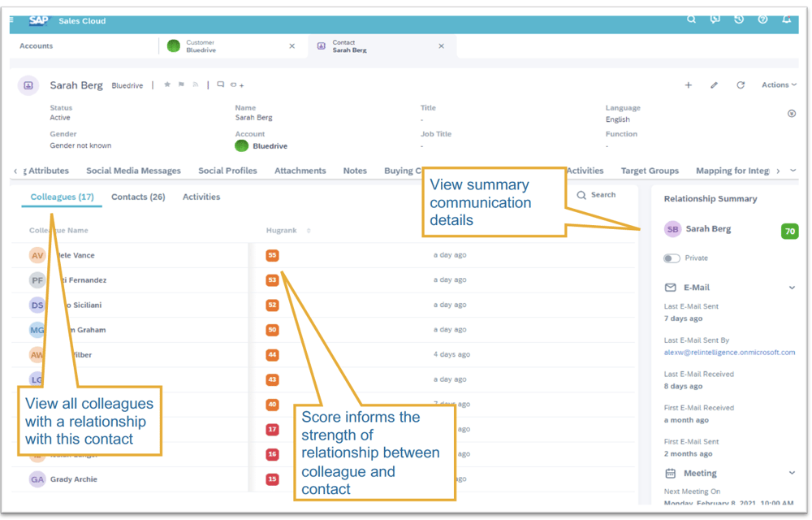The width and height of the screenshot is (812, 520).
Task: Move the tab strip right with its arrow
Action: (778, 171)
